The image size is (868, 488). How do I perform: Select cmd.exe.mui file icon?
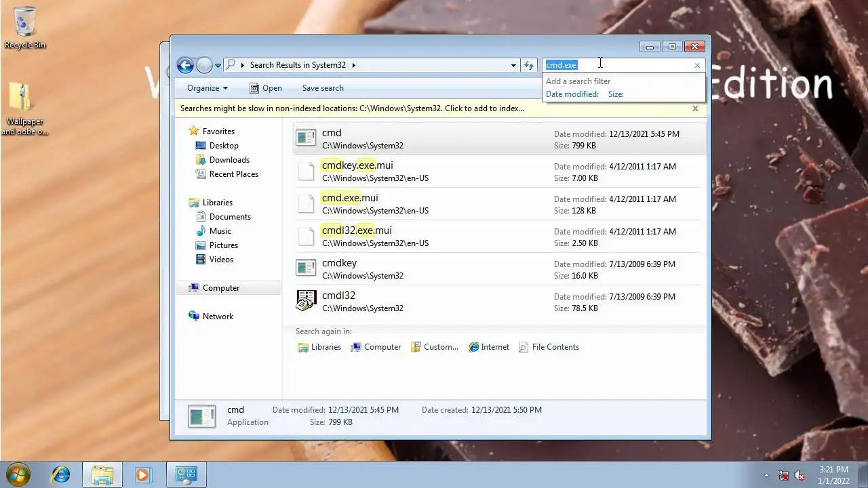(306, 203)
